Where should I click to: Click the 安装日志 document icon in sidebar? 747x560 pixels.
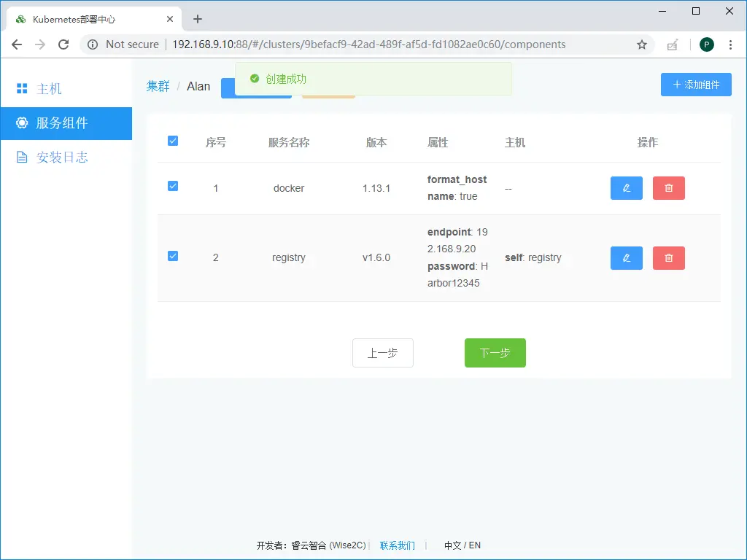pyautogui.click(x=22, y=157)
